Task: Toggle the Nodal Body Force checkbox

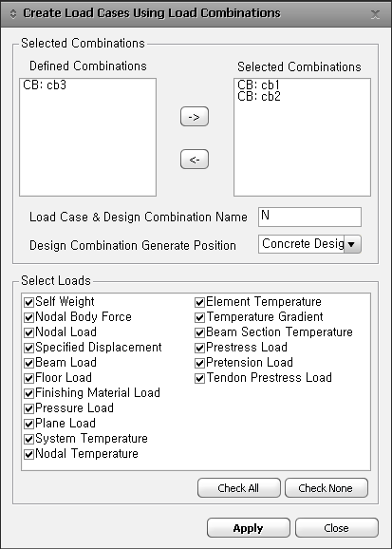Action: pos(28,317)
